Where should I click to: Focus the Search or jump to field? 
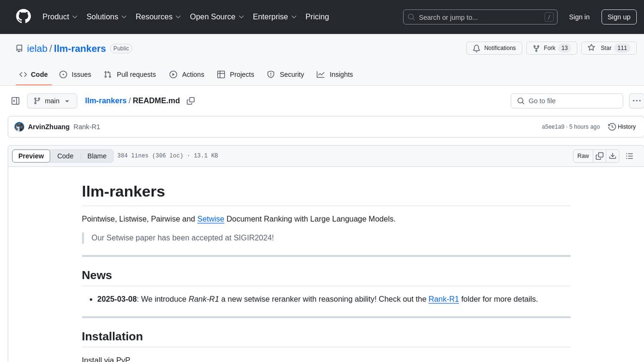[480, 17]
